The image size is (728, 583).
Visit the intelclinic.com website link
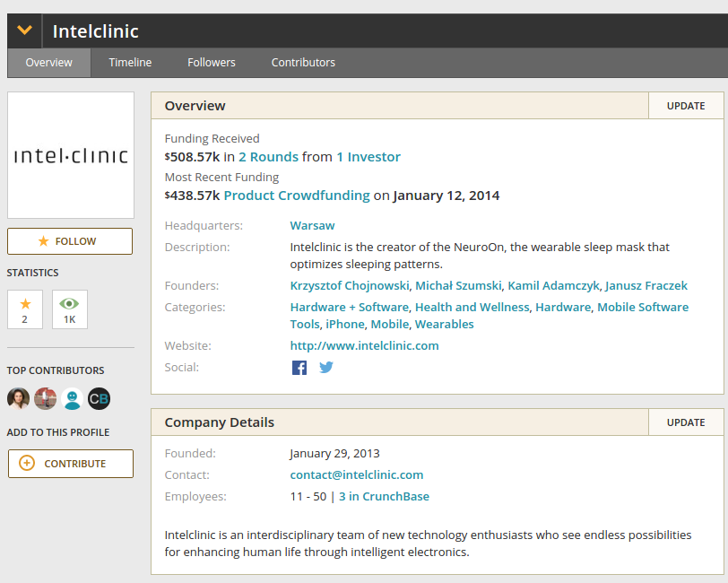pos(364,346)
